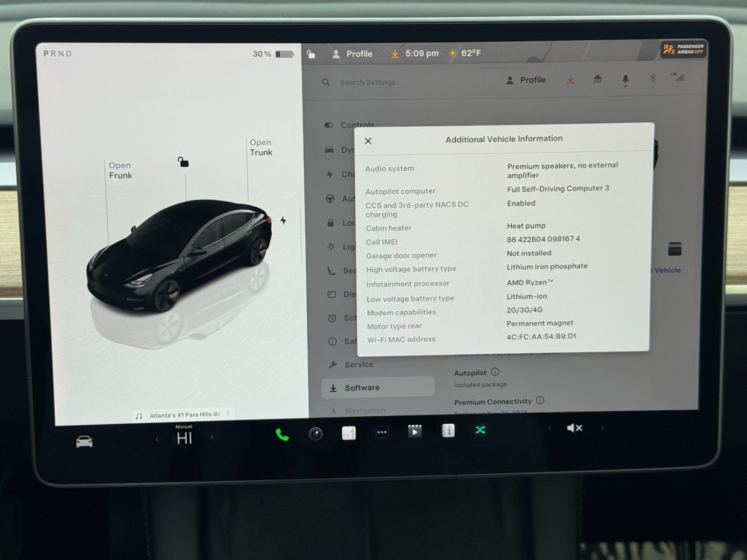Toggle the lock icon in top status bar

[x=311, y=54]
